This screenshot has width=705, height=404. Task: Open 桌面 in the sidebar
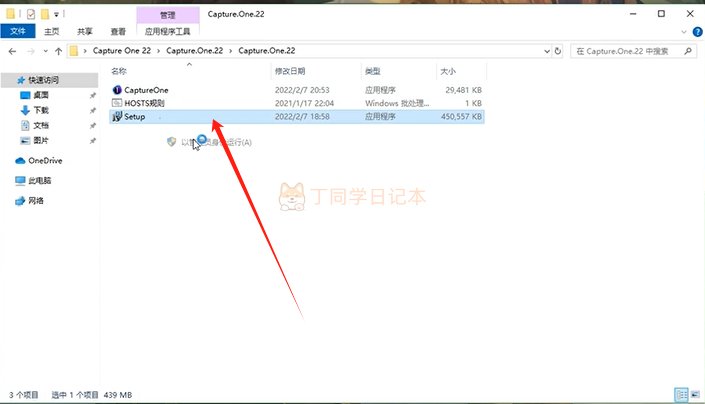[40, 95]
